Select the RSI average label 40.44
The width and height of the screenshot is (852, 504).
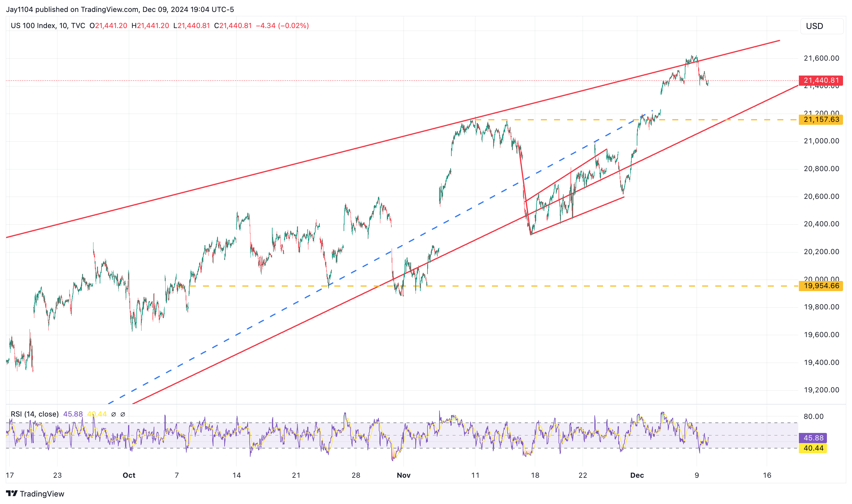[x=813, y=448]
